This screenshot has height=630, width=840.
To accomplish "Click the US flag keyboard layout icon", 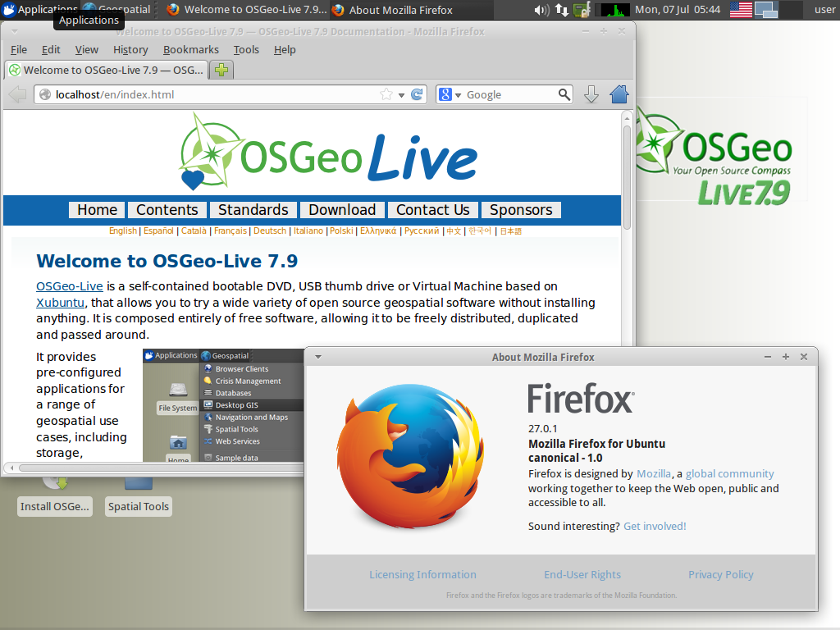I will [x=741, y=10].
